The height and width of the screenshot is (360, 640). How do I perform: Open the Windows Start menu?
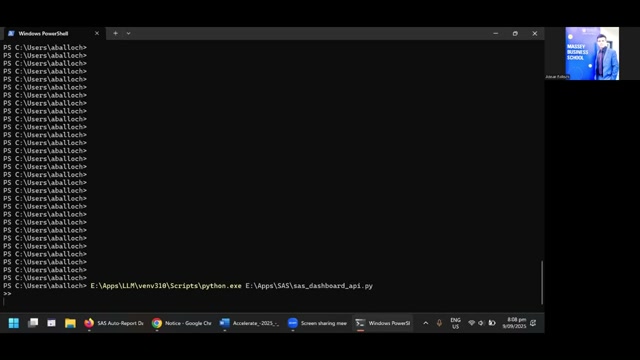(13, 323)
